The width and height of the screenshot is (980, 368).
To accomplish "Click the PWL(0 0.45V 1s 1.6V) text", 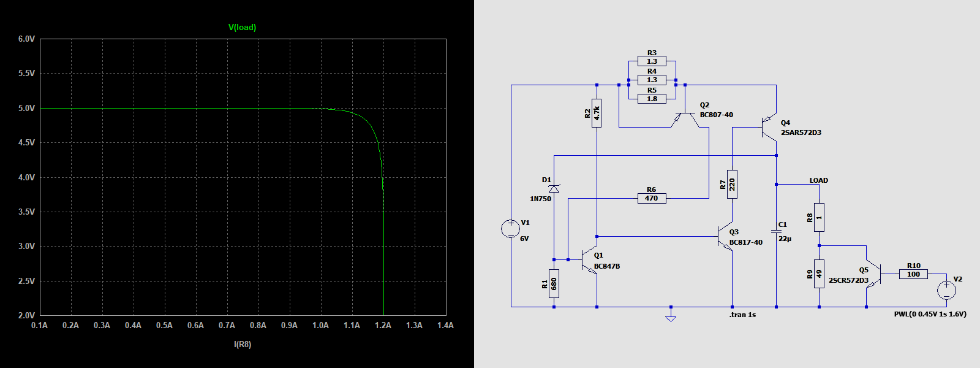I will (930, 314).
